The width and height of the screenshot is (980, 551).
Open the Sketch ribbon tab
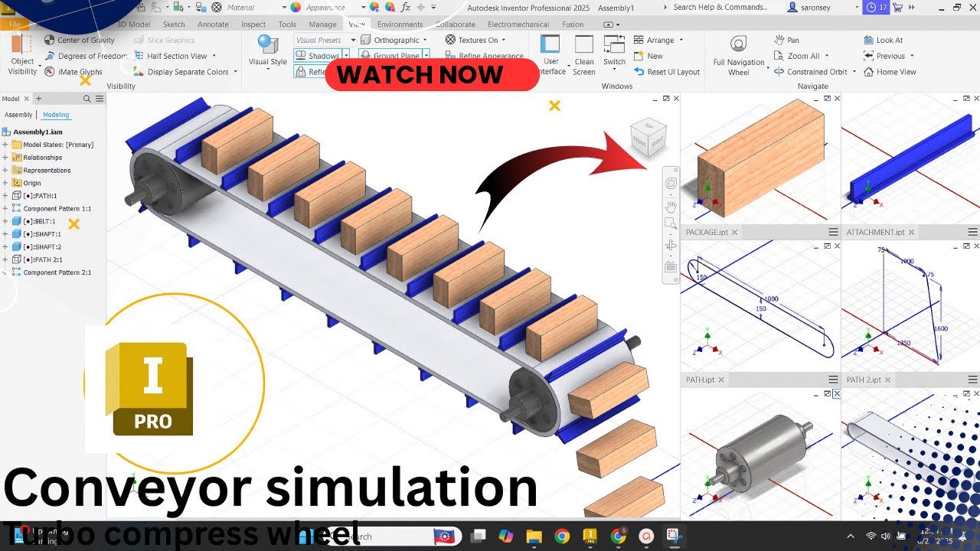pyautogui.click(x=174, y=24)
